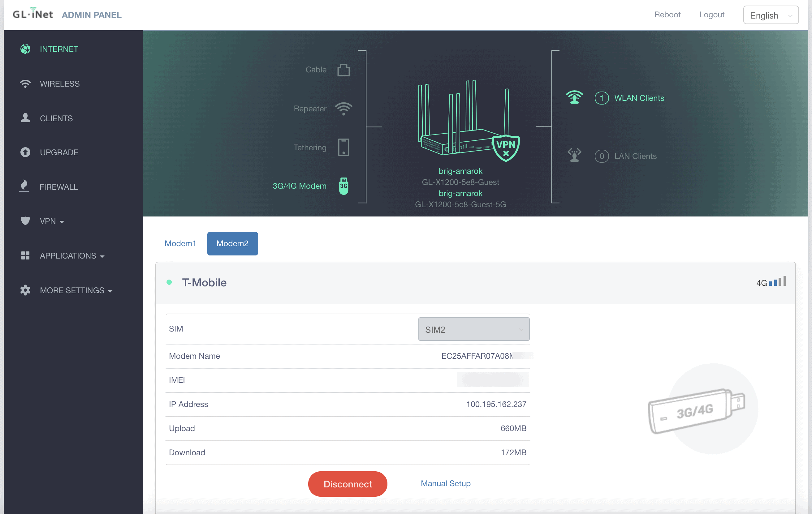Click the 4G signal strength bars
This screenshot has width=812, height=514.
coord(777,282)
